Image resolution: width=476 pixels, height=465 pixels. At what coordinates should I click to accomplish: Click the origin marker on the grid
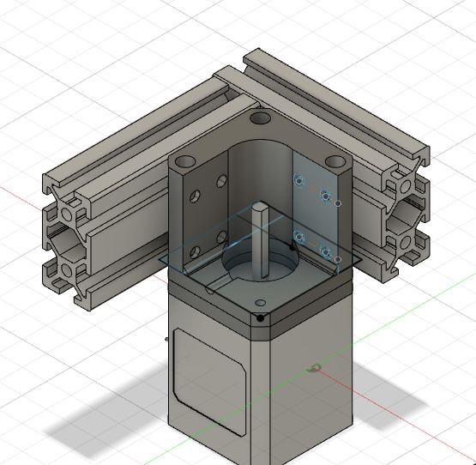pos(314,368)
